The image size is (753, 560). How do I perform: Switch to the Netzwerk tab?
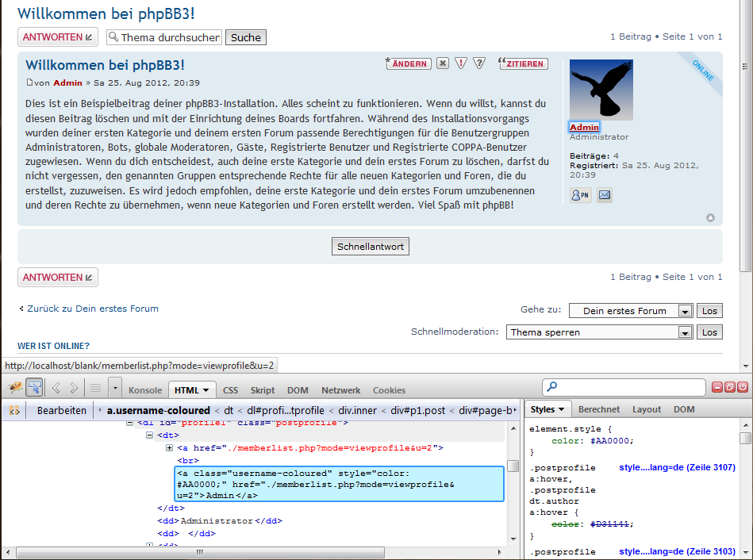(x=341, y=390)
